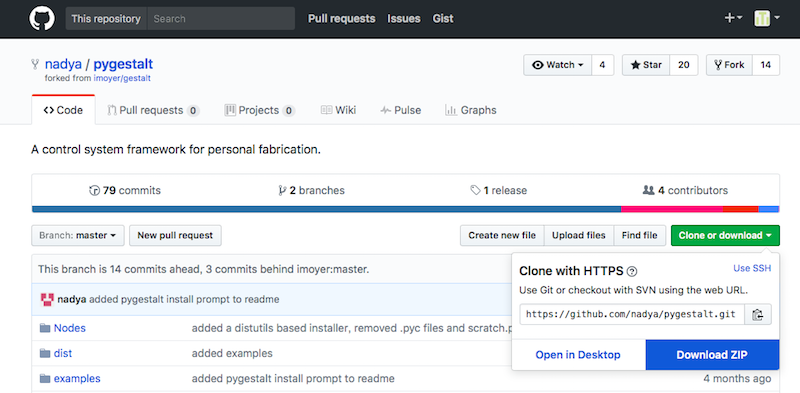Expand the Watch dropdown
The width and height of the screenshot is (800, 393).
(x=558, y=65)
